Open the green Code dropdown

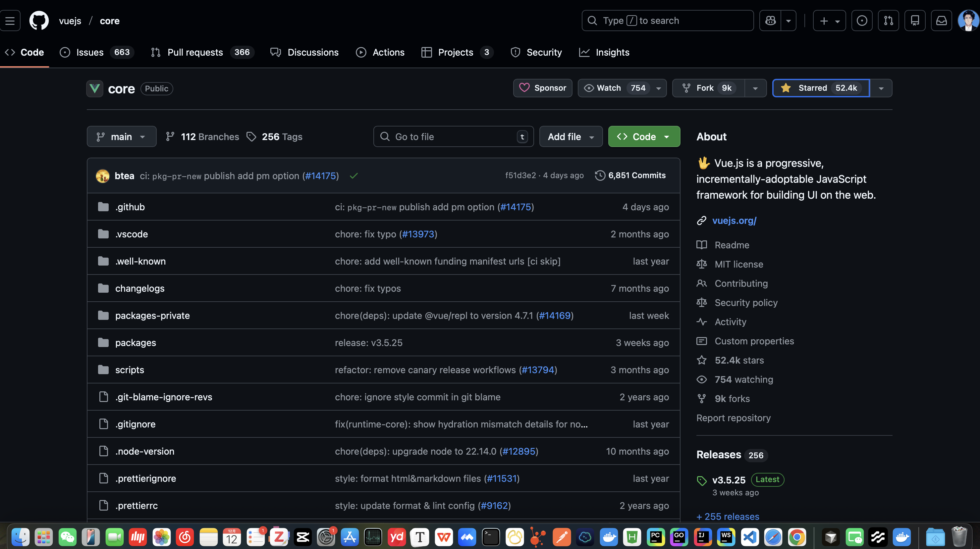coord(644,136)
